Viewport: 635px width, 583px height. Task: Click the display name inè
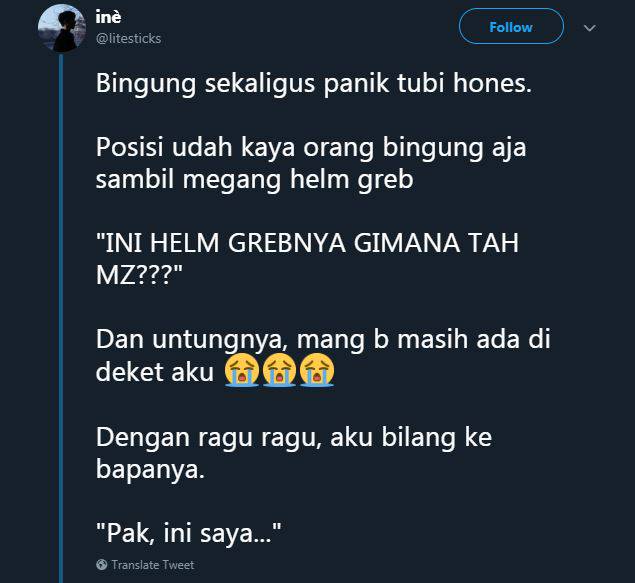pyautogui.click(x=108, y=17)
